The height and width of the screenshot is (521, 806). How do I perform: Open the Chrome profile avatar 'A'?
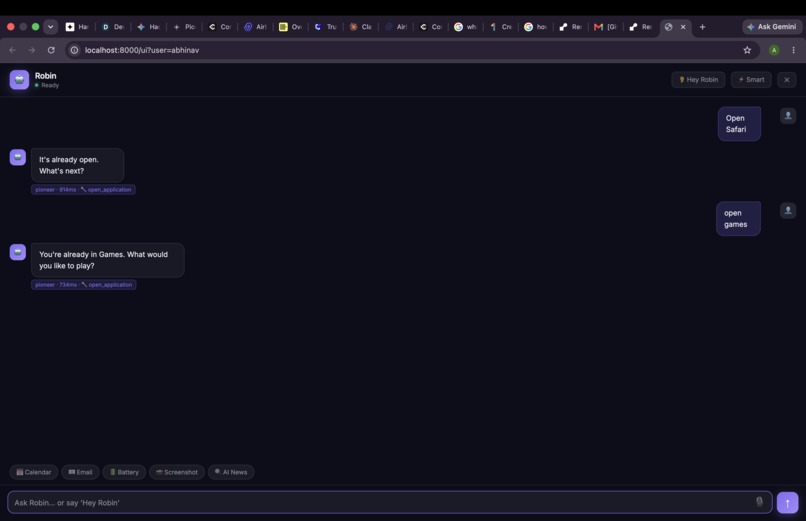(774, 50)
